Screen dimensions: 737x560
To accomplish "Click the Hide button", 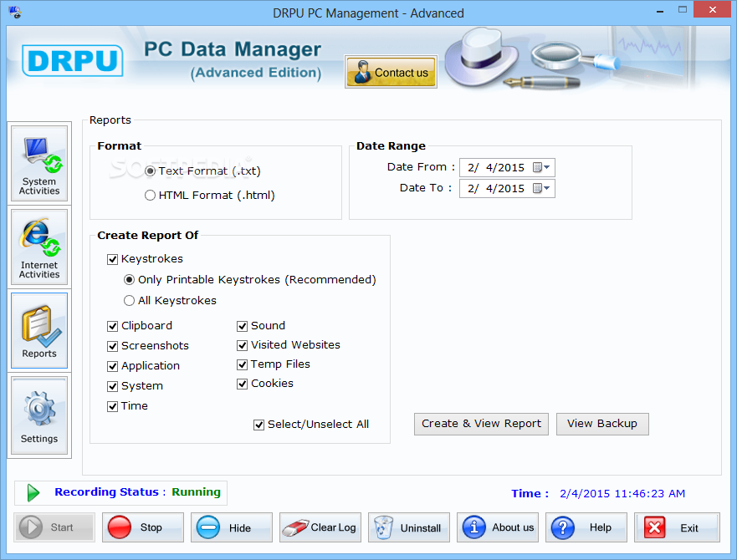I will click(232, 527).
